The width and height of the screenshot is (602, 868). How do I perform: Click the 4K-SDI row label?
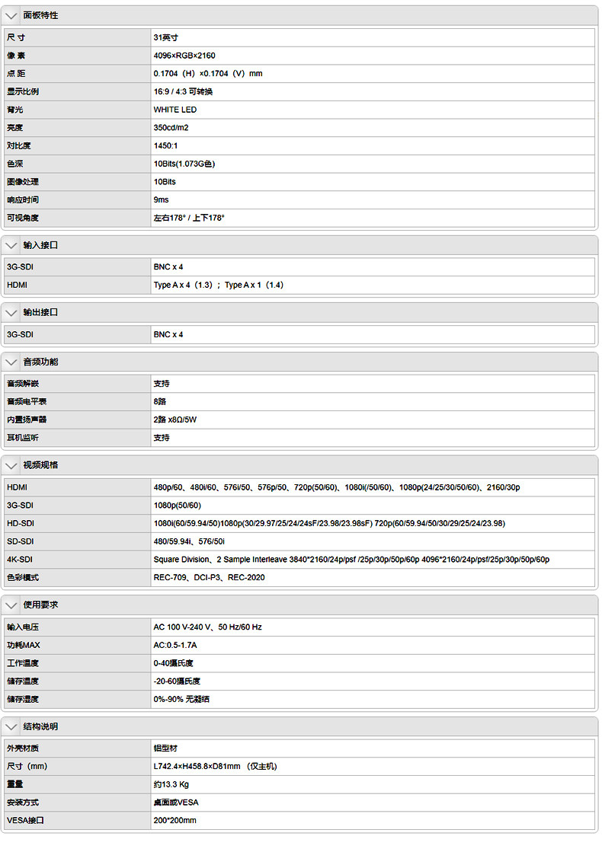click(x=20, y=560)
